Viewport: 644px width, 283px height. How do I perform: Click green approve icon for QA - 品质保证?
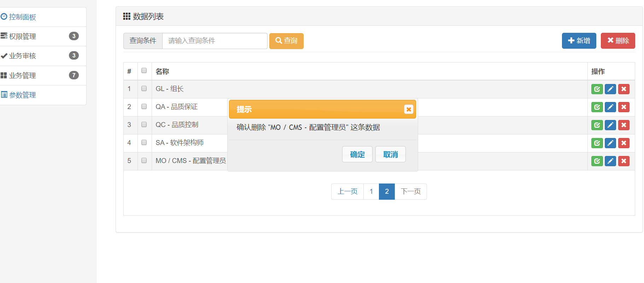pos(597,107)
